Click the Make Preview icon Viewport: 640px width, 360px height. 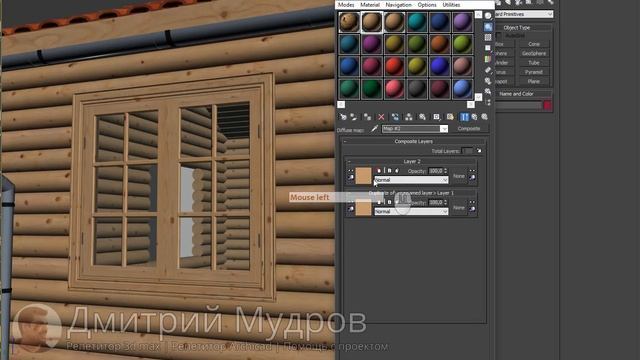pyautogui.click(x=488, y=70)
